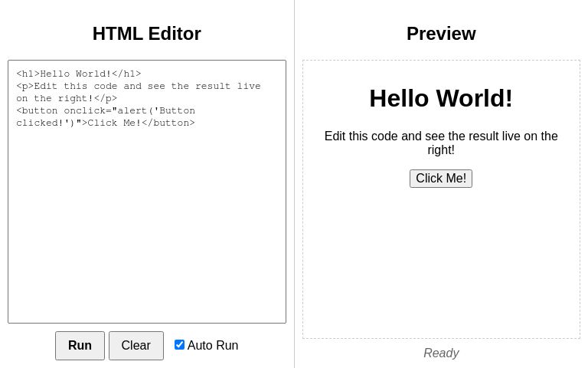
Task: Focus the empty area of the HTML code textarea
Action: point(147,225)
